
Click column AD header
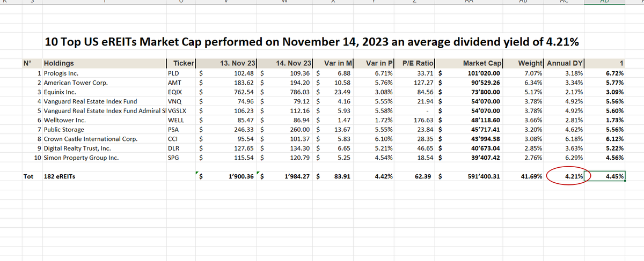click(606, 2)
